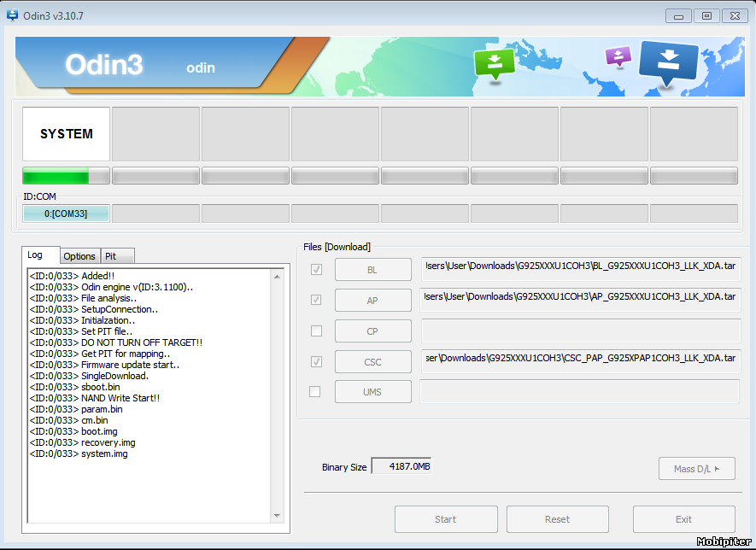
Task: Click the green download bubble icon in banner
Action: (x=495, y=66)
